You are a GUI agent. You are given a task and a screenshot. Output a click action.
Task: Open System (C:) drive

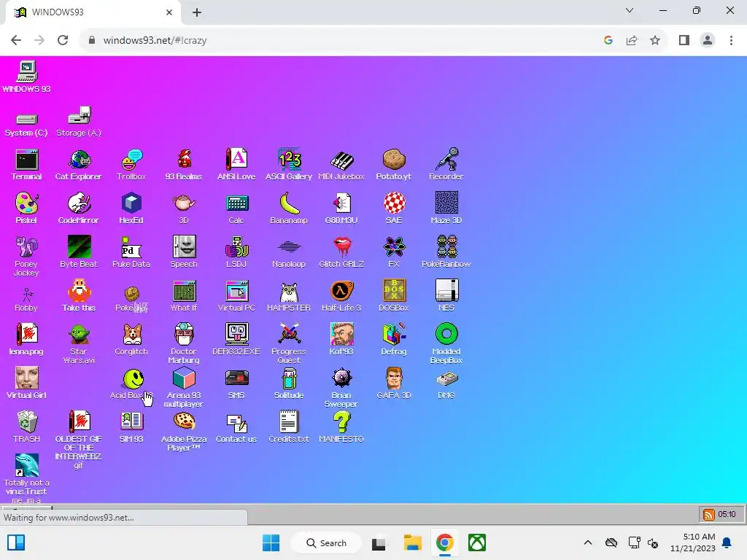(x=26, y=125)
